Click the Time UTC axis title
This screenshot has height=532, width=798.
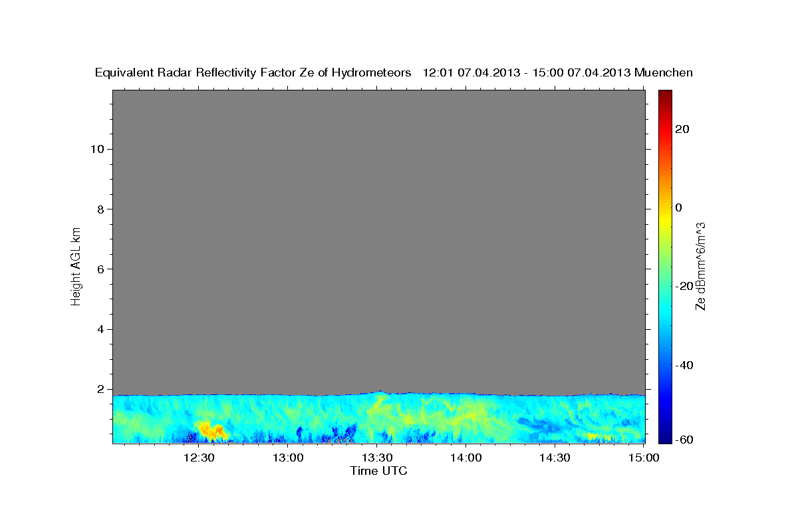click(x=378, y=471)
